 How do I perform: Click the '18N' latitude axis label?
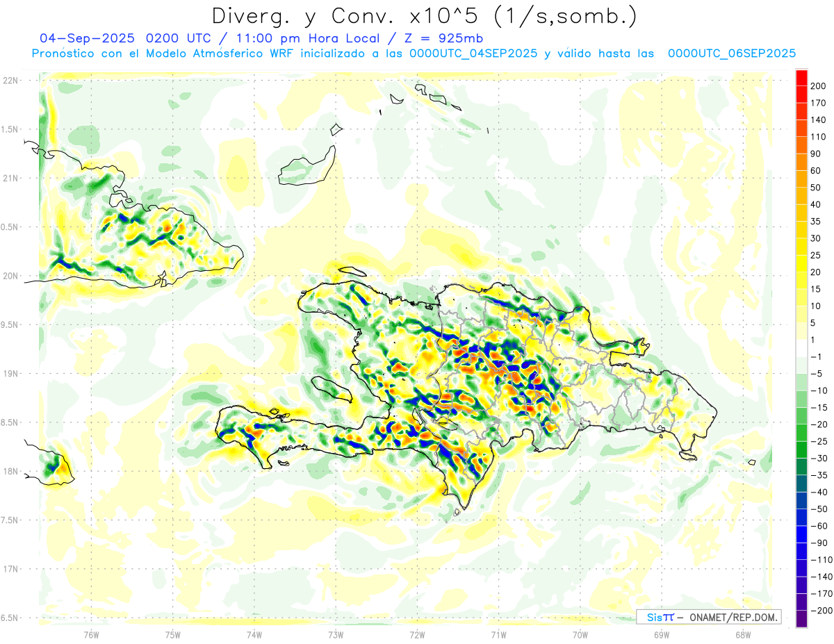[x=10, y=471]
